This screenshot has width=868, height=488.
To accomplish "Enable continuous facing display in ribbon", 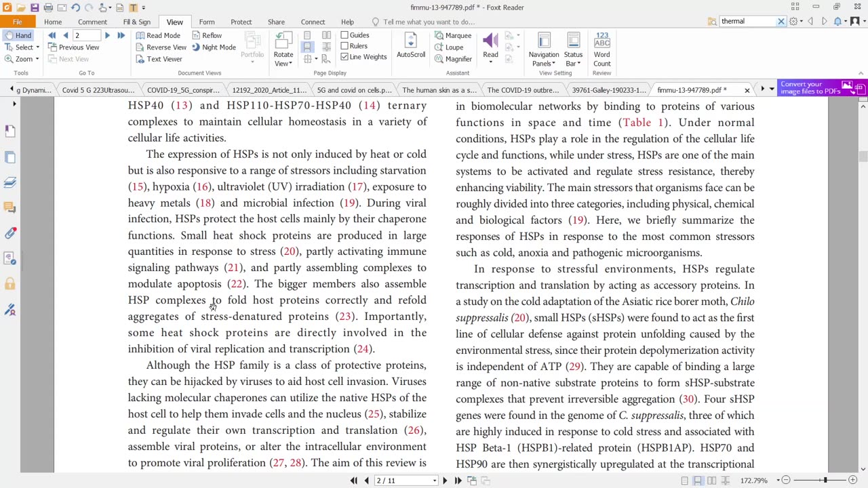I will pyautogui.click(x=326, y=47).
